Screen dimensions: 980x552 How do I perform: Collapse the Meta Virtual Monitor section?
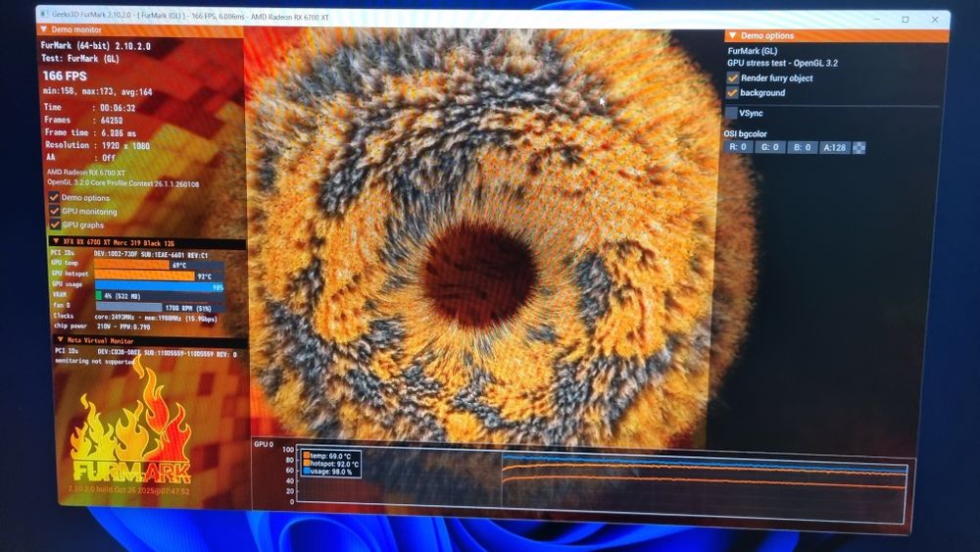point(60,340)
